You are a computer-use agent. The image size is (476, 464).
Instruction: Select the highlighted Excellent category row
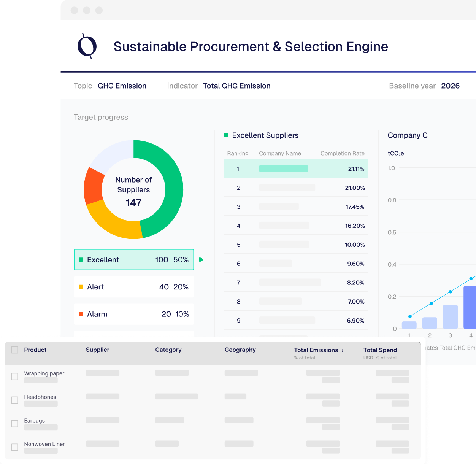pyautogui.click(x=133, y=260)
